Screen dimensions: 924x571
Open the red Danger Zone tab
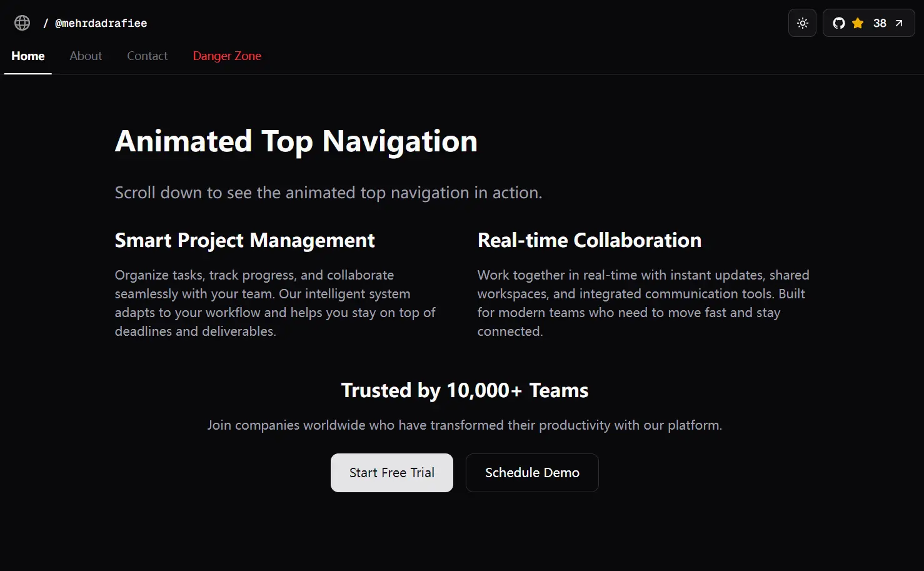[227, 56]
